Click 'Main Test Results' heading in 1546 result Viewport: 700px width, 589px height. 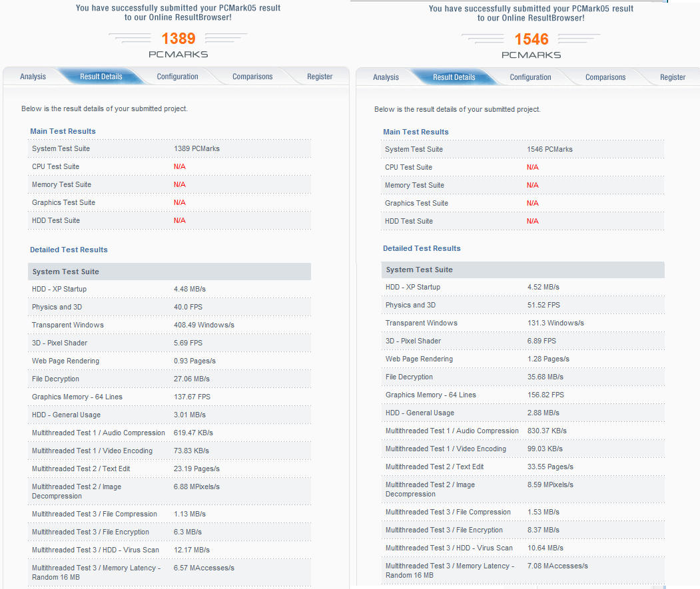416,132
